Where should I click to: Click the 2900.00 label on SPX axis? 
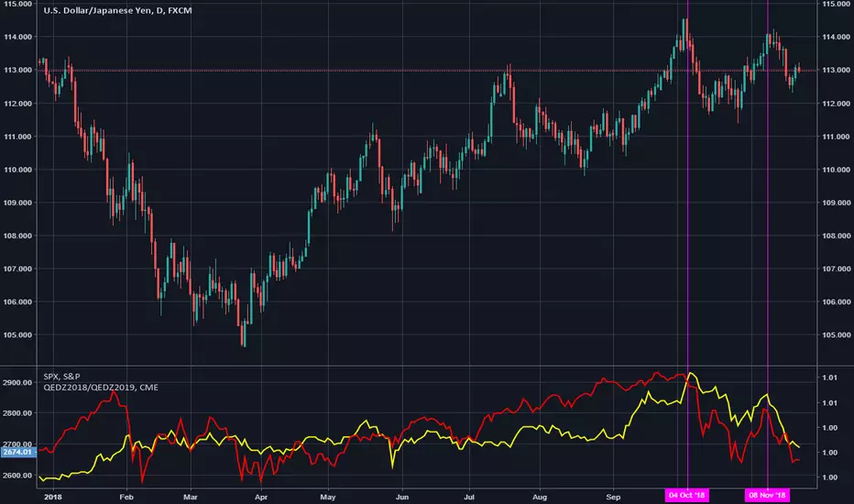(17, 382)
